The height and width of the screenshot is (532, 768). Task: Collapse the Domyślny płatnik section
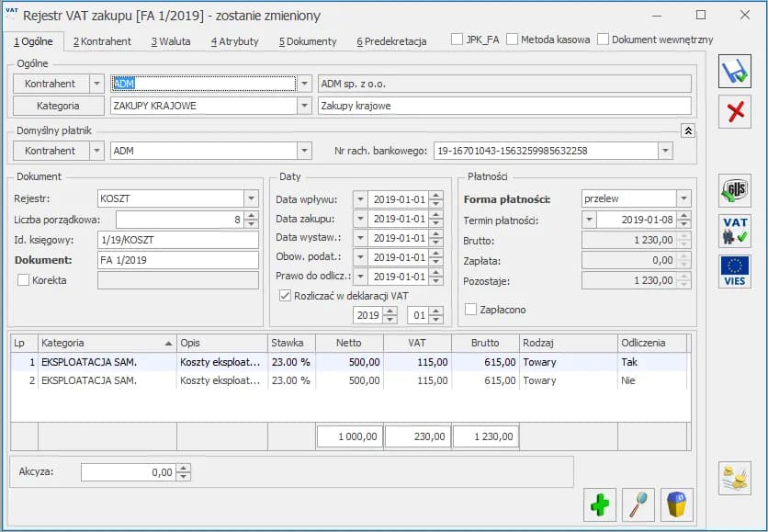[688, 130]
